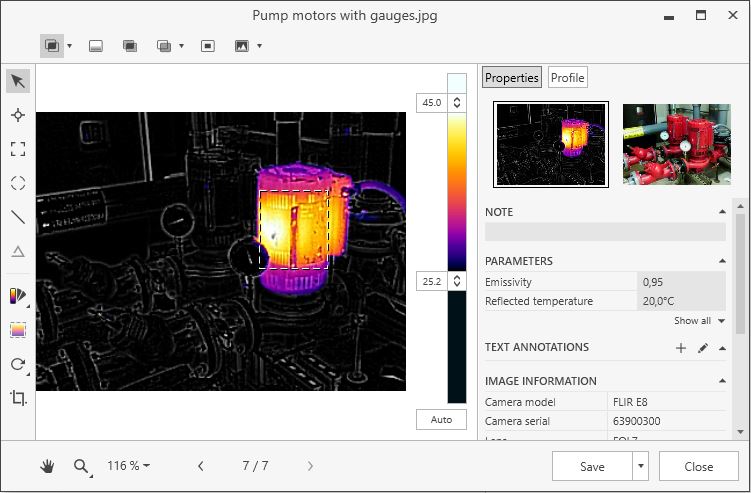
Task: Choose the ellipse area measurement tool
Action: click(x=18, y=183)
